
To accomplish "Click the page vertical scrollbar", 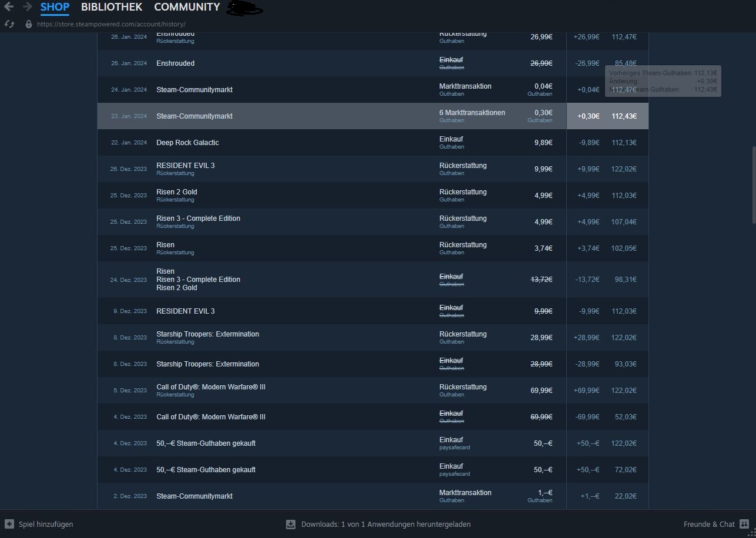I will pos(754,184).
